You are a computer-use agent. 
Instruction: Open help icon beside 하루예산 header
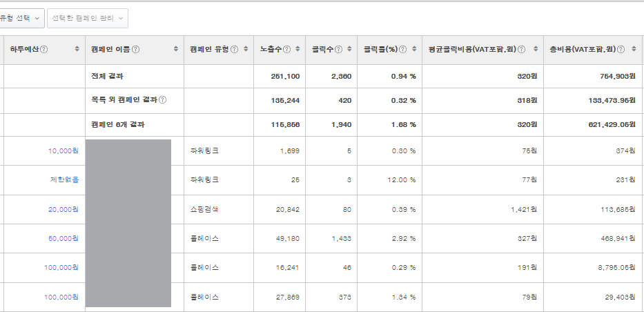click(44, 49)
